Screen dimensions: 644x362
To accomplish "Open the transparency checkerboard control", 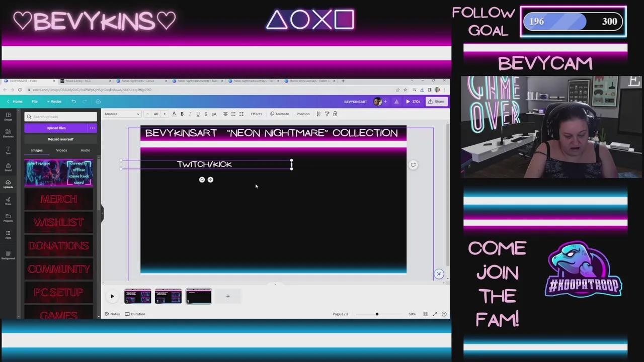I will 318,114.
